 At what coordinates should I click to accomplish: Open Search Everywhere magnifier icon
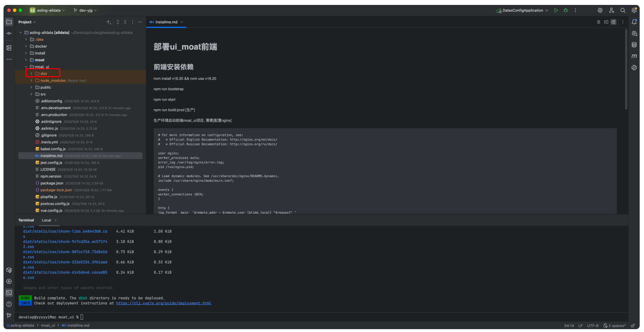tap(623, 10)
